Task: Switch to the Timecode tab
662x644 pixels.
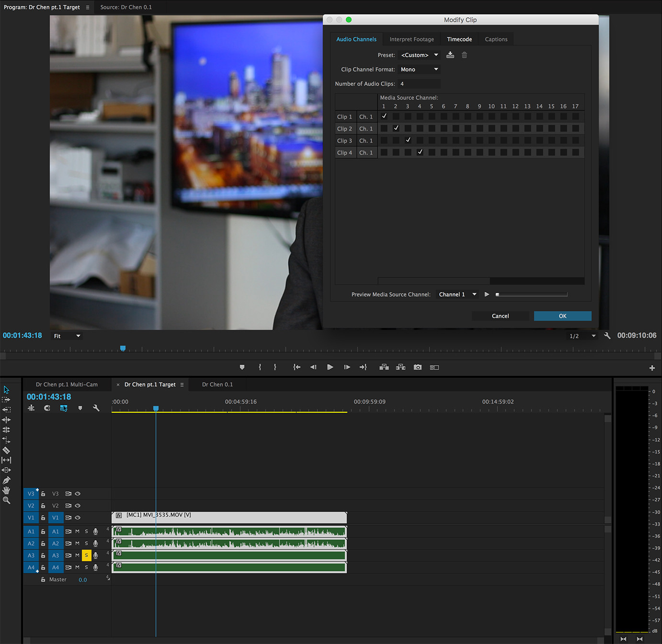Action: point(459,39)
